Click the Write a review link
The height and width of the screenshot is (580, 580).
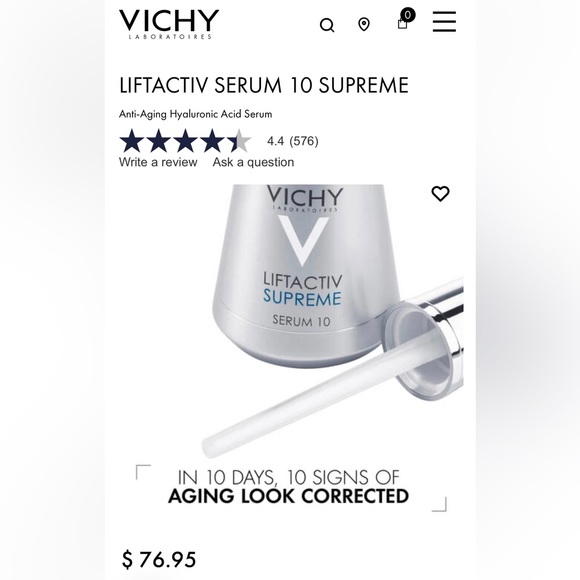158,162
